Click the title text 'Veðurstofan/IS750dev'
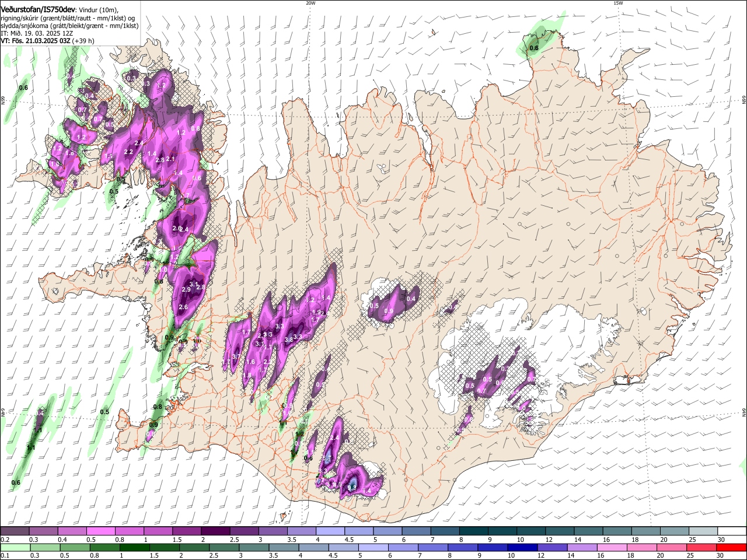 pos(38,10)
